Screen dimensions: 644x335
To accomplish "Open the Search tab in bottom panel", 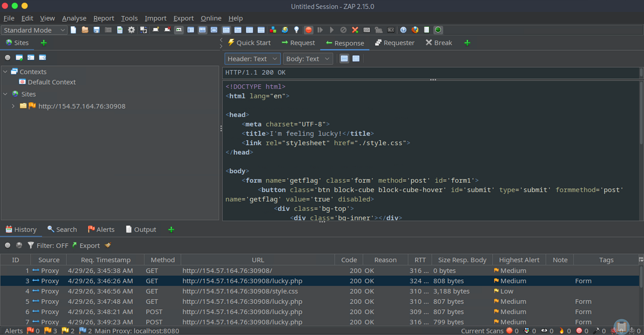I will [x=62, y=229].
